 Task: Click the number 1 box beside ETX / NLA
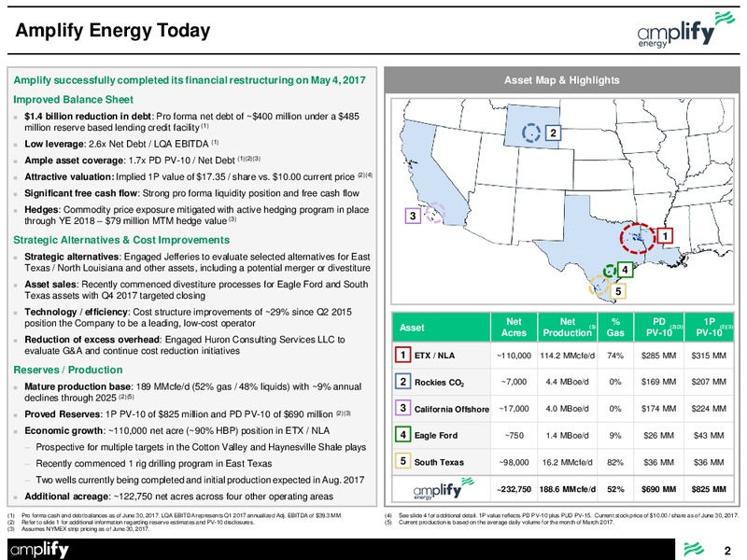pos(403,356)
